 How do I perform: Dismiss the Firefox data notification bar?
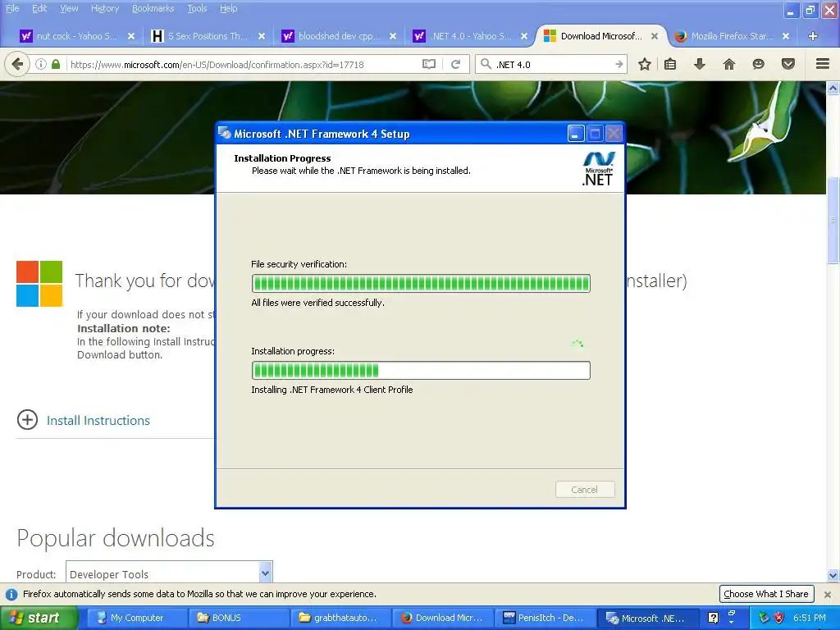(827, 594)
